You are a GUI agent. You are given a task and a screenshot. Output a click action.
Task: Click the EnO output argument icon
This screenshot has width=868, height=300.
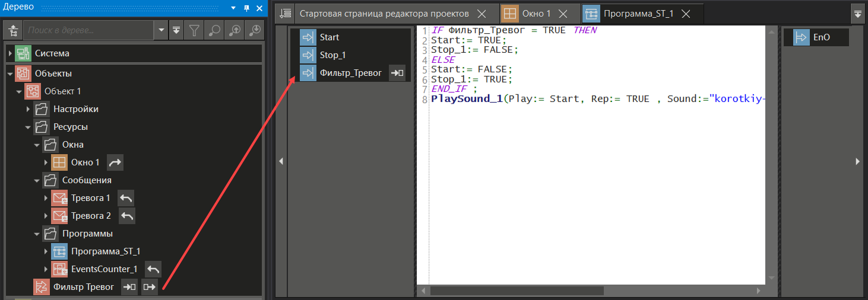pyautogui.click(x=802, y=37)
